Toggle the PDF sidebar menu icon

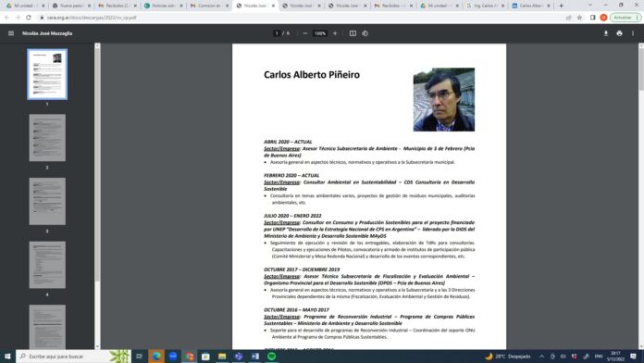[11, 33]
